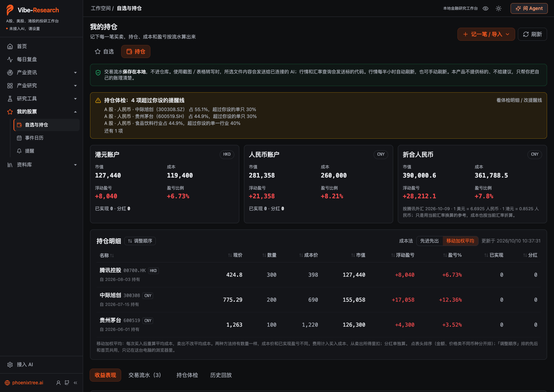Open phoenixtree.ai link
Screen dimensions: 554x392
click(x=24, y=383)
